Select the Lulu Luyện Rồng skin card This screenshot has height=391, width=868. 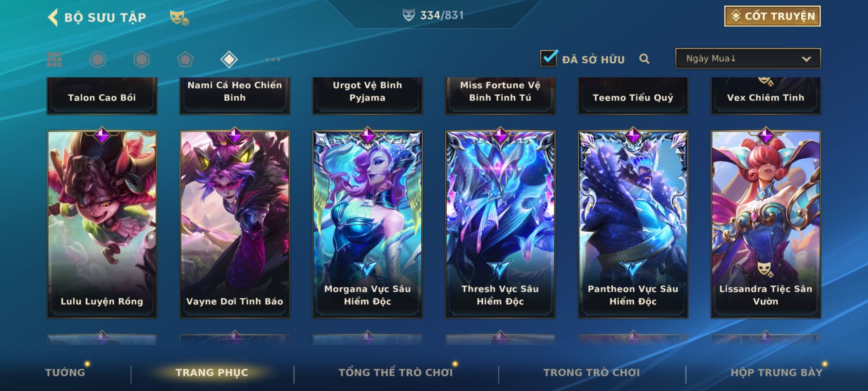[102, 224]
